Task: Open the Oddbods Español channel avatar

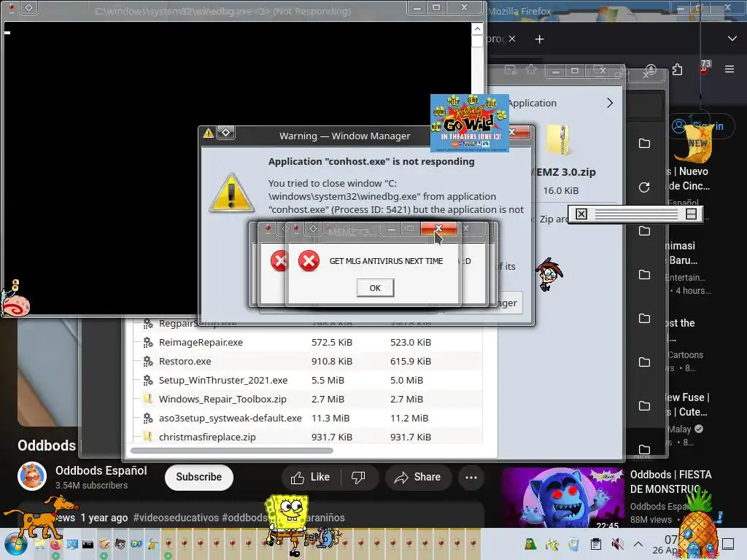Action: [x=32, y=476]
